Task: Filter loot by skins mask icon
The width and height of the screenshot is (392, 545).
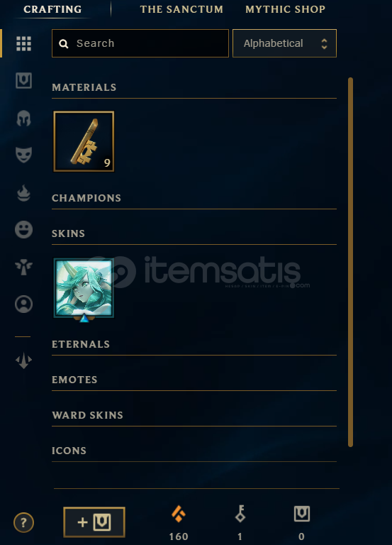Action: pyautogui.click(x=23, y=155)
